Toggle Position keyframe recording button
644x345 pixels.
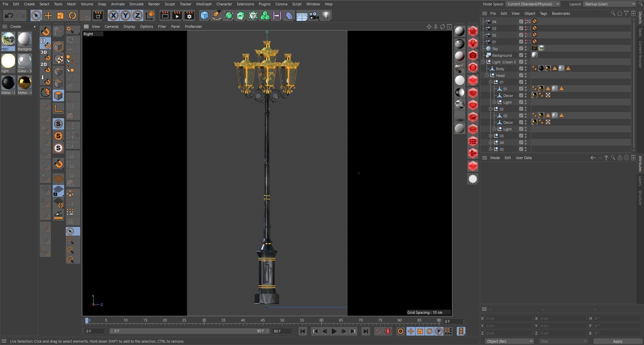[411, 331]
